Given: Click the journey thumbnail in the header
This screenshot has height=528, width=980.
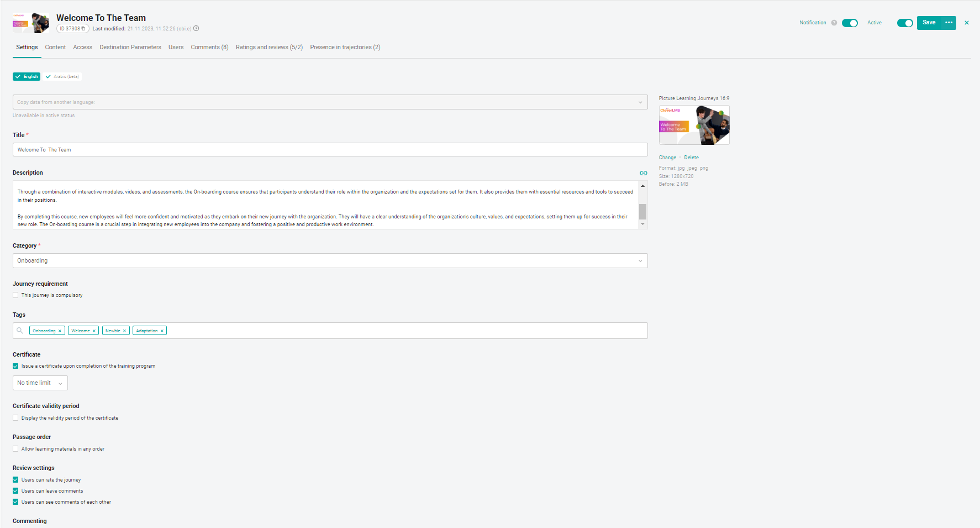Looking at the screenshot, I should coord(31,23).
